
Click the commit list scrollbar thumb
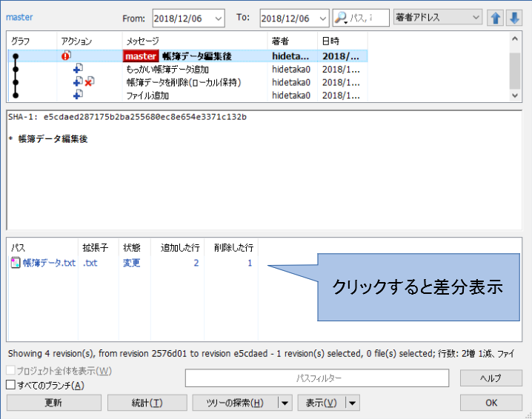(515, 70)
